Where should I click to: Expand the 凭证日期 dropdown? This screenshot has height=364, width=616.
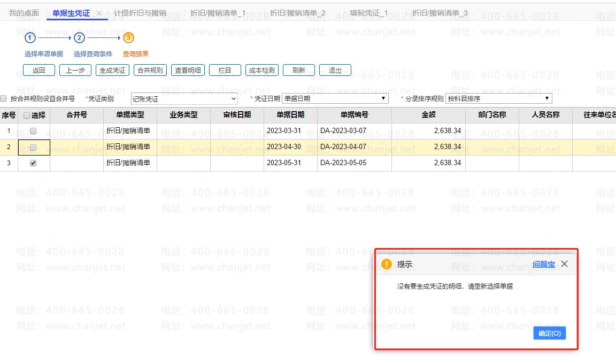(x=335, y=98)
